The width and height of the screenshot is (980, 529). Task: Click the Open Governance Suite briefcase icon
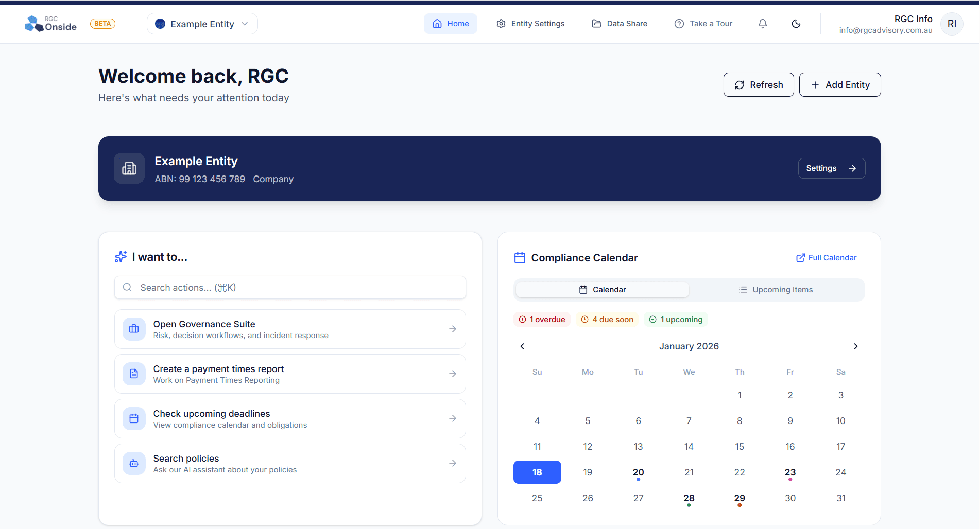point(134,329)
